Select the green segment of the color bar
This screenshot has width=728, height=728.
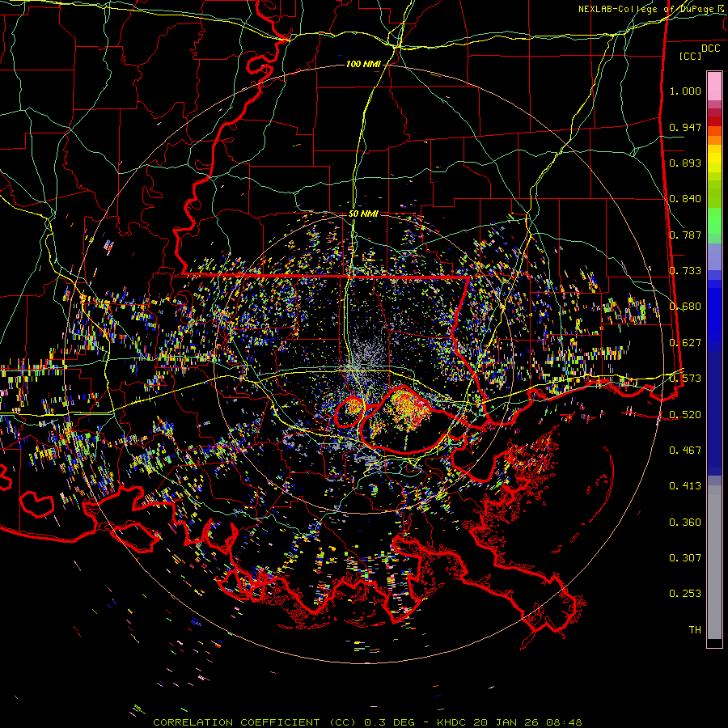pyautogui.click(x=714, y=222)
